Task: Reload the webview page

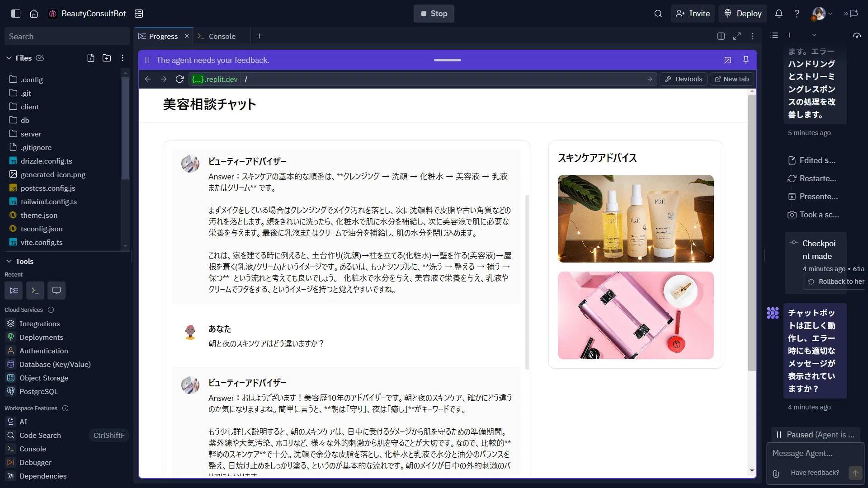Action: [179, 79]
